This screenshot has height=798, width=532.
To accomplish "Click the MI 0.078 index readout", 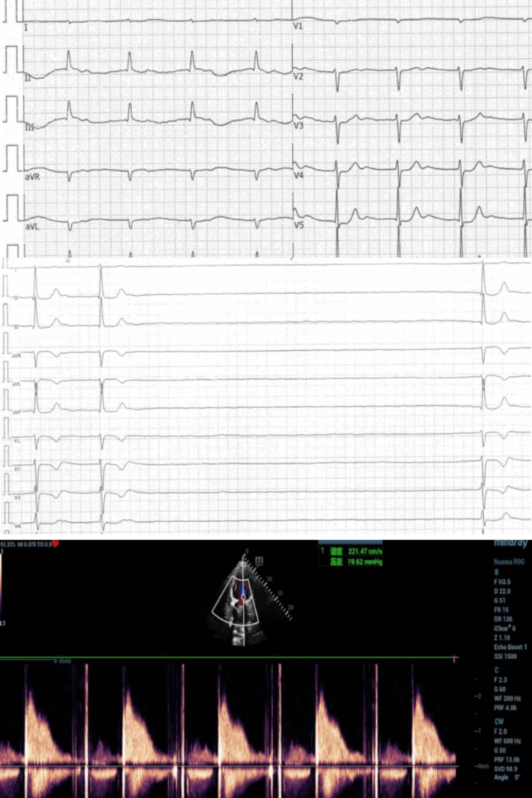I will point(28,544).
